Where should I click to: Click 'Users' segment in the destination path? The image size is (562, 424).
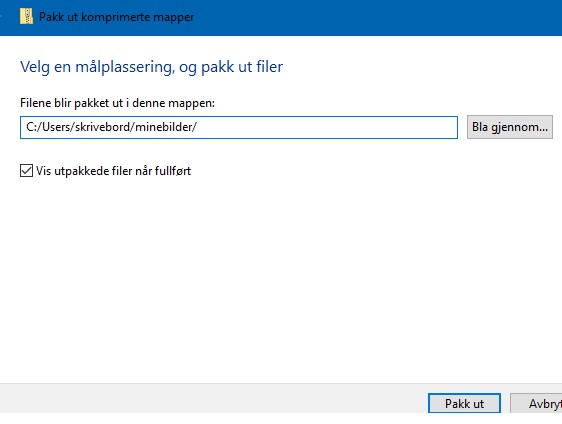pos(55,127)
